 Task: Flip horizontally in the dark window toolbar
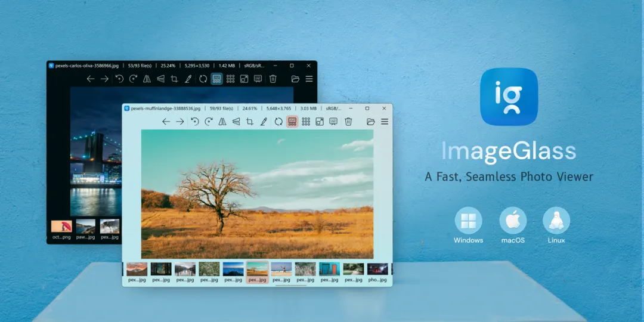click(x=147, y=79)
